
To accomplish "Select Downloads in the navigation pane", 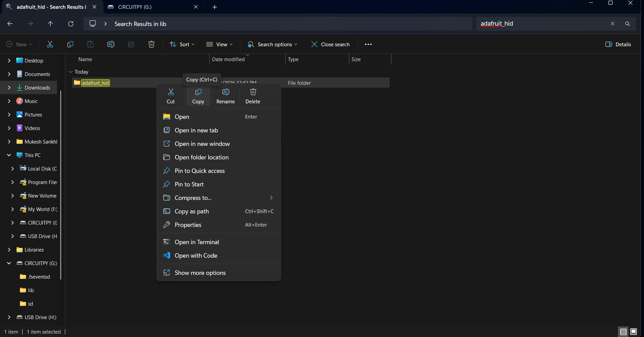I will [x=37, y=87].
